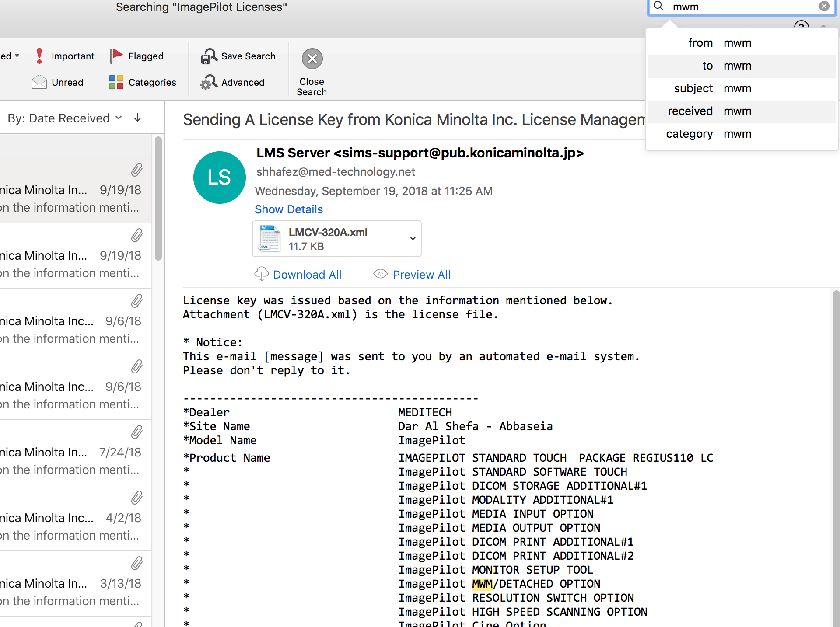Viewport: 840px width, 627px height.
Task: Click the Save Search icon
Action: tap(209, 56)
